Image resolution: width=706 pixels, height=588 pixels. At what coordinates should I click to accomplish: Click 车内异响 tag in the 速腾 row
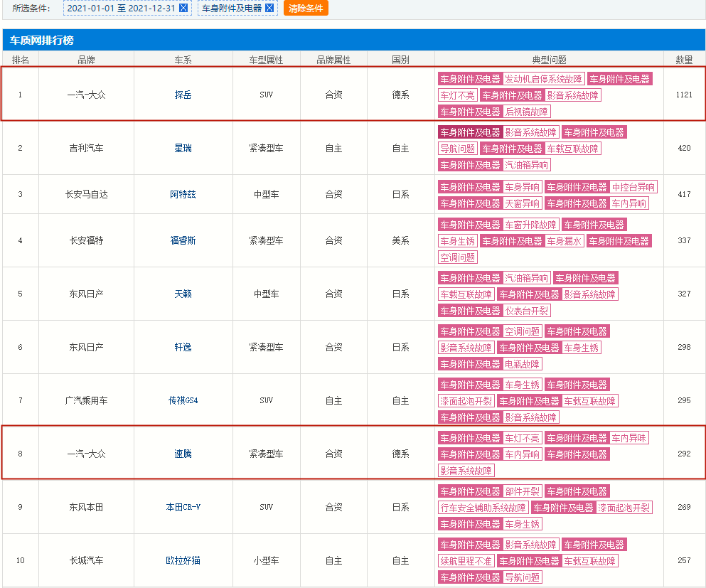(x=522, y=455)
